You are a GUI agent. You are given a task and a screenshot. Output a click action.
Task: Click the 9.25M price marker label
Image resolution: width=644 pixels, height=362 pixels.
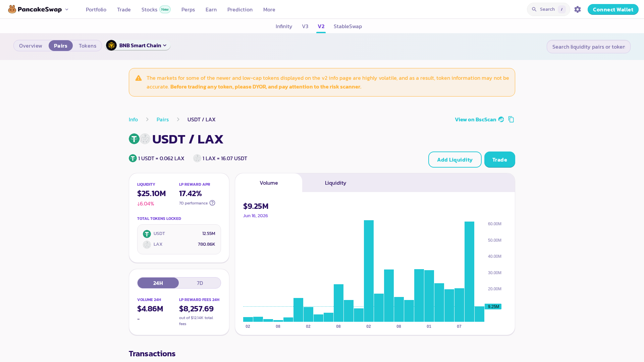(493, 307)
